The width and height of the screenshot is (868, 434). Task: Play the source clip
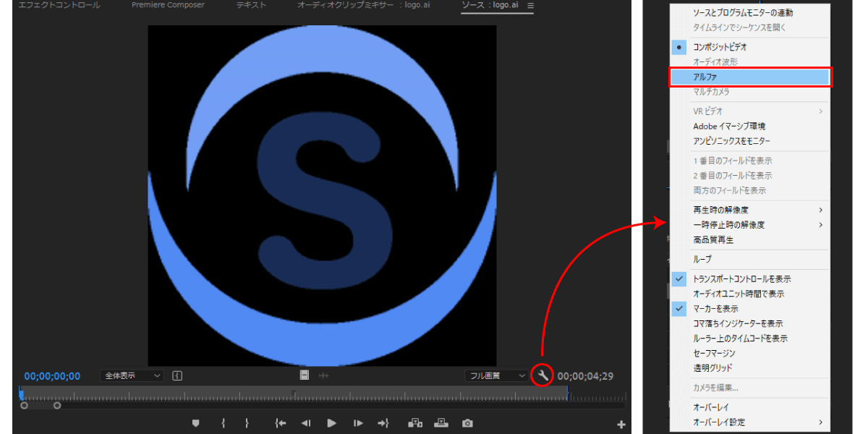click(x=332, y=423)
